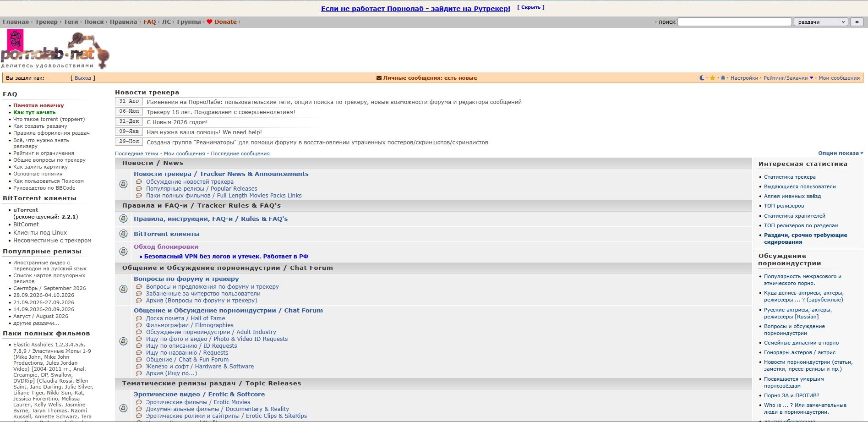Open ЛС in the top menu
This screenshot has width=868, height=422.
[166, 22]
